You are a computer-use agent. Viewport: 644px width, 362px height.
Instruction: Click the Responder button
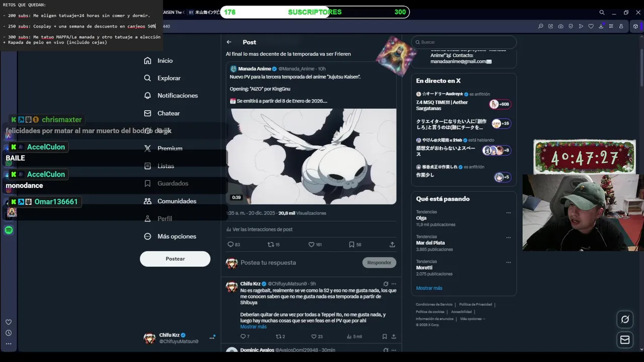point(379,262)
